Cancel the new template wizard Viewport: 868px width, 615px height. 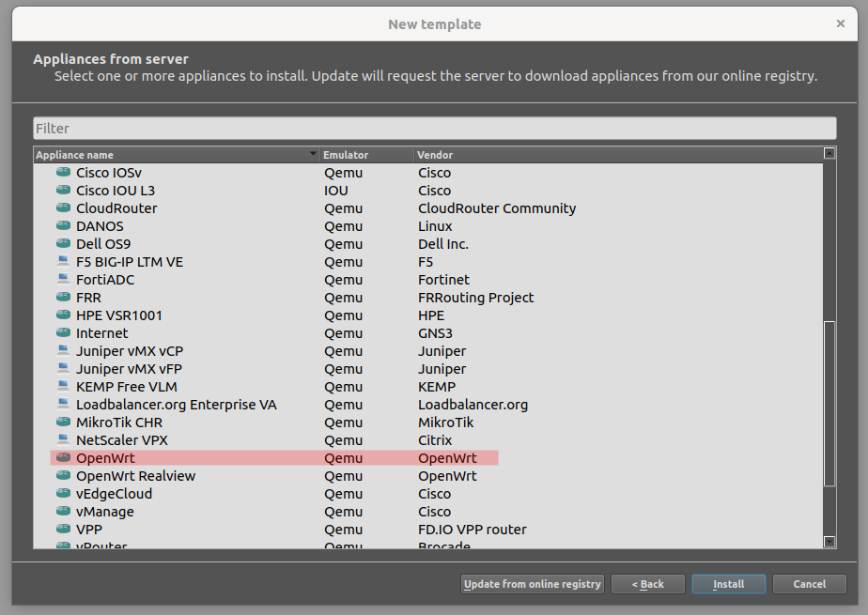pos(810,584)
